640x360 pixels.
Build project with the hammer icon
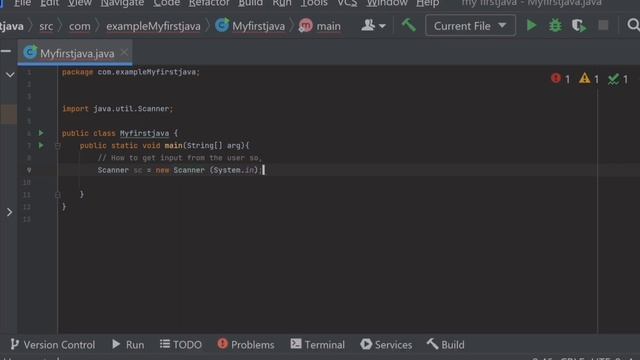(x=409, y=25)
